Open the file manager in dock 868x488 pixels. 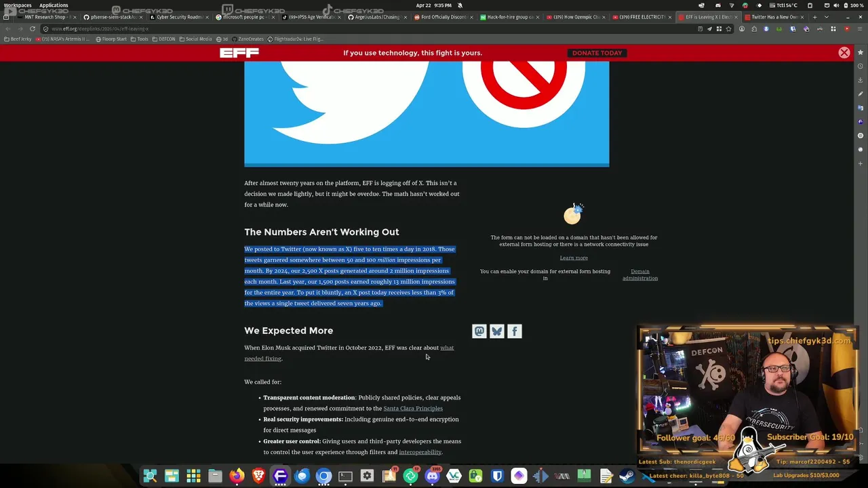[215, 476]
